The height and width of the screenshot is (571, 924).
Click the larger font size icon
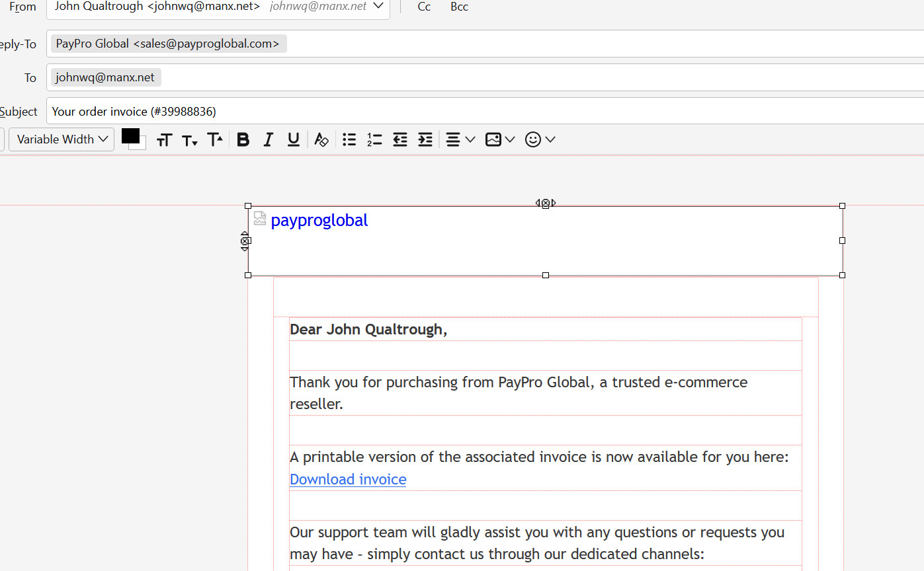coord(215,139)
